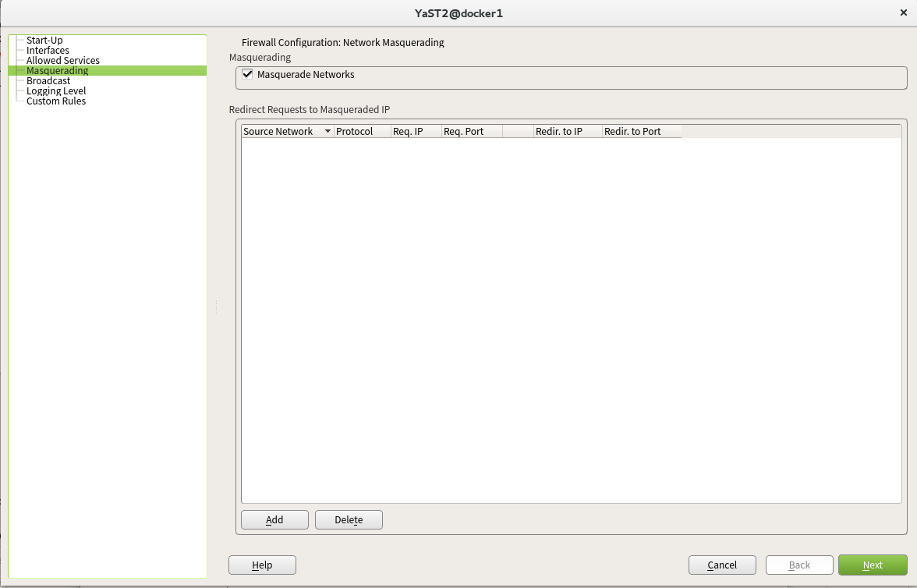Select the Masquerading tree entry

click(58, 70)
